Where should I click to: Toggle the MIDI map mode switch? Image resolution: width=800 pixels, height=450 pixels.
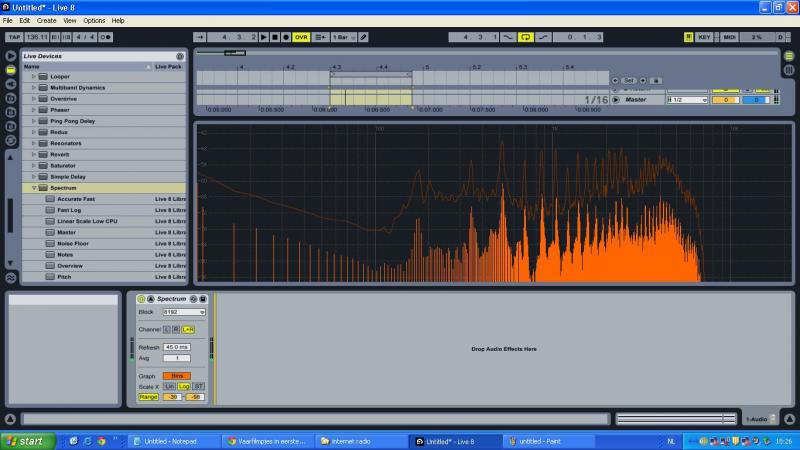pos(729,37)
